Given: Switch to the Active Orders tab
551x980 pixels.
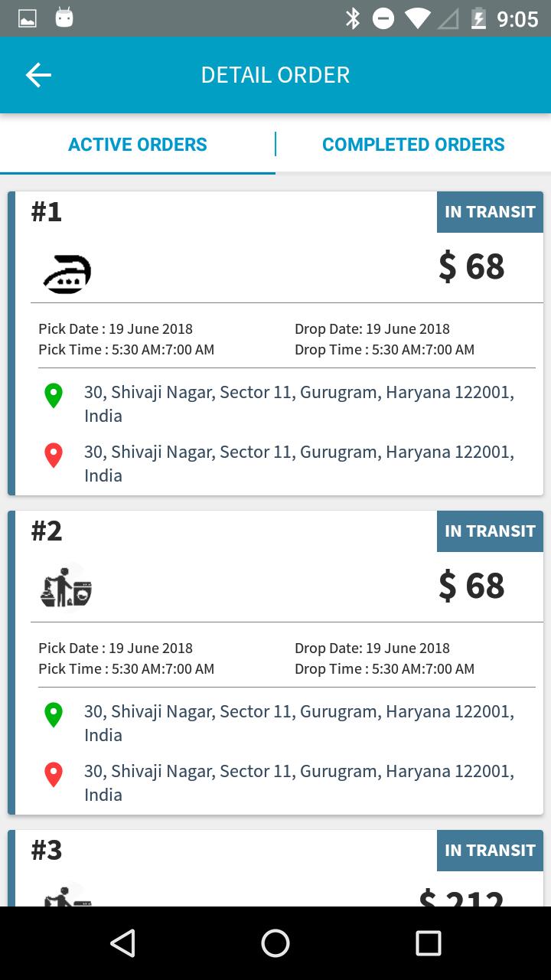Looking at the screenshot, I should click(138, 145).
